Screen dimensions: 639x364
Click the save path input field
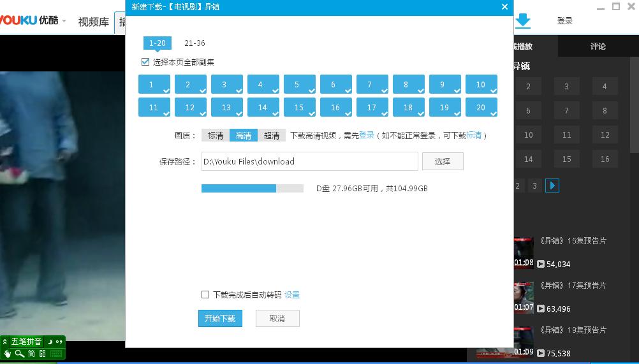(x=310, y=161)
